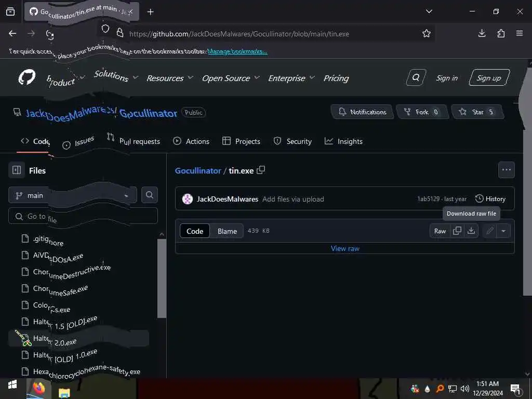Image resolution: width=532 pixels, height=399 pixels.
Task: Click the Gocullinator breadcrumb link
Action: coord(198,170)
